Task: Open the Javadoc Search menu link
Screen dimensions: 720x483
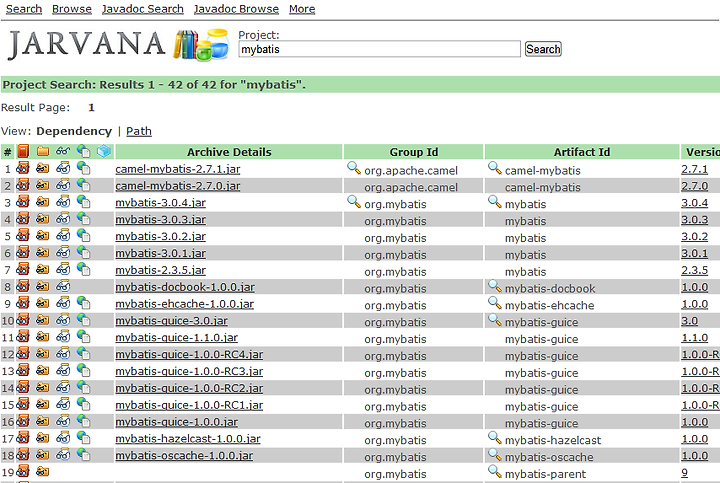Action: coord(143,9)
